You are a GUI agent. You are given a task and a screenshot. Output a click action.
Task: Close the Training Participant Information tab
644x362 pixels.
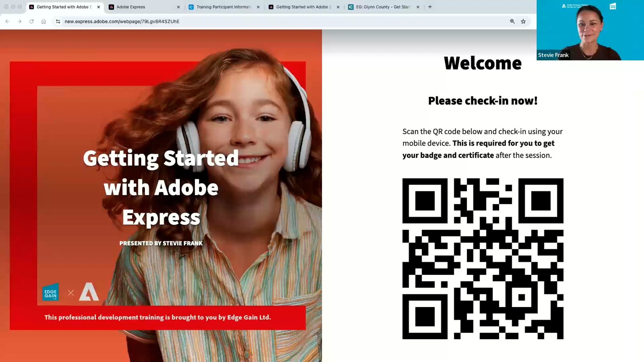click(258, 7)
